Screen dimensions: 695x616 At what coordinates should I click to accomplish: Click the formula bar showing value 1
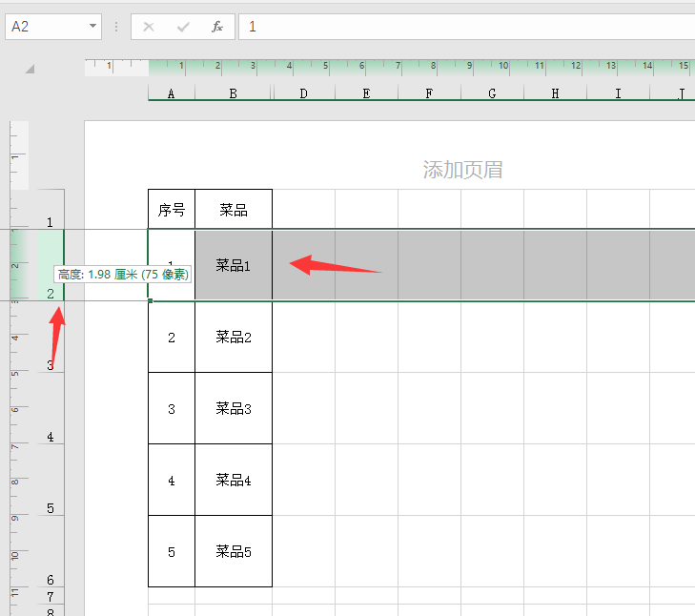458,27
